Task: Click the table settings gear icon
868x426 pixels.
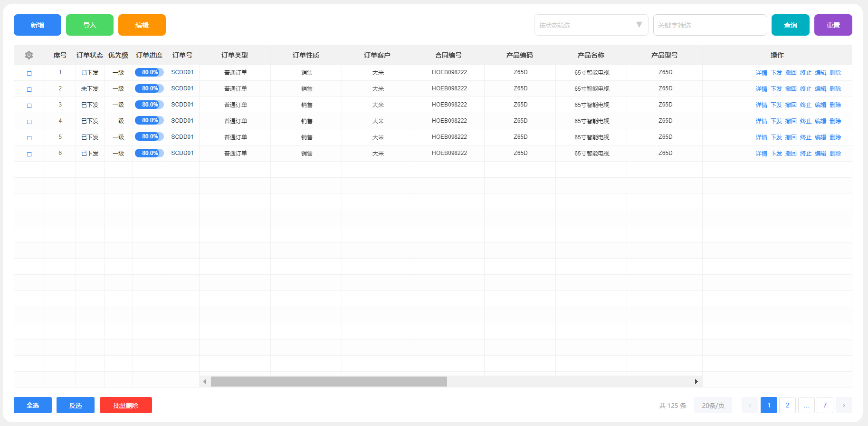Action: (29, 55)
